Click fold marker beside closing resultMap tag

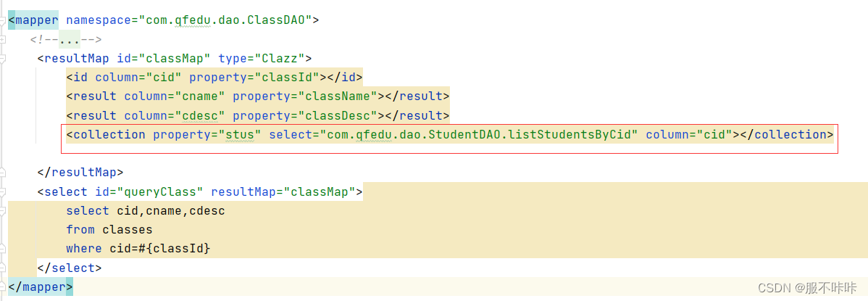3,173
